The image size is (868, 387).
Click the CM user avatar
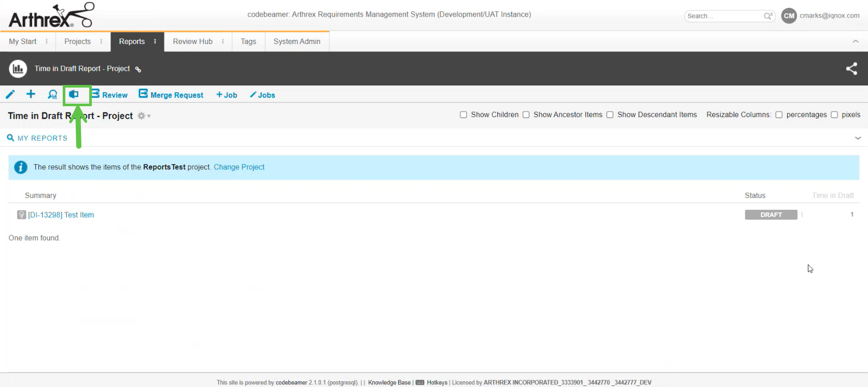[x=789, y=16]
